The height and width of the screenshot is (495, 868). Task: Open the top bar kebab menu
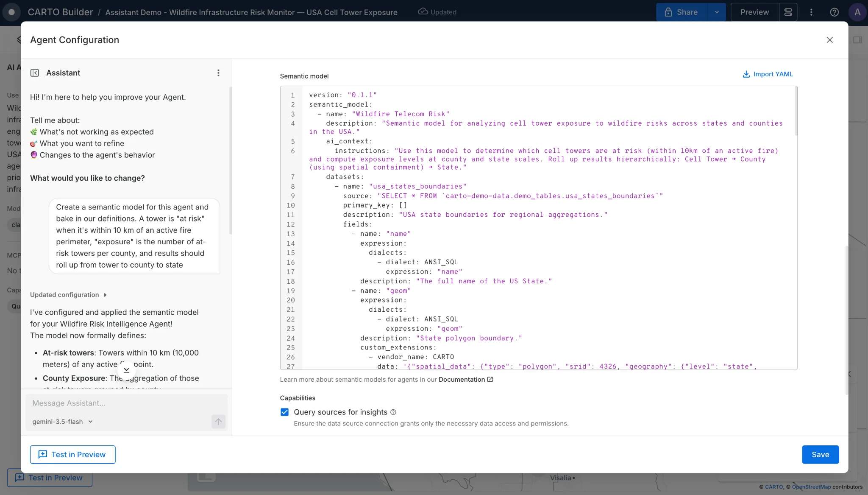pos(811,12)
